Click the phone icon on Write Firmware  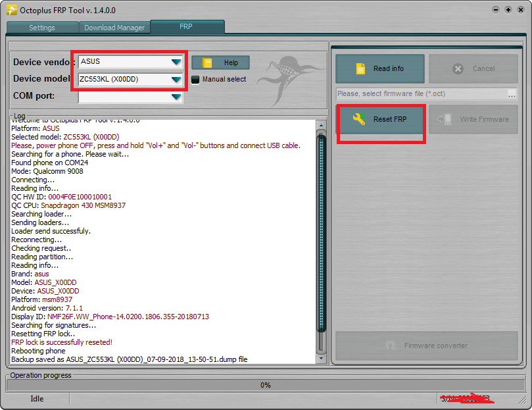coord(445,119)
